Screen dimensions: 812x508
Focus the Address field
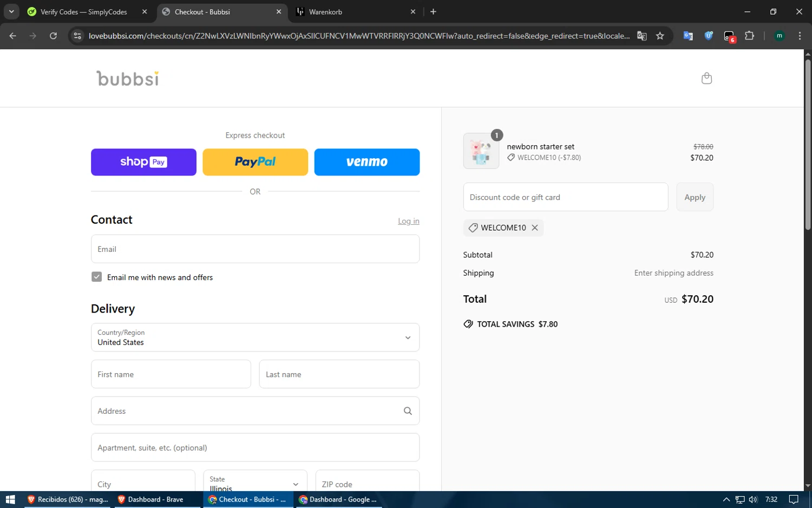tap(255, 411)
